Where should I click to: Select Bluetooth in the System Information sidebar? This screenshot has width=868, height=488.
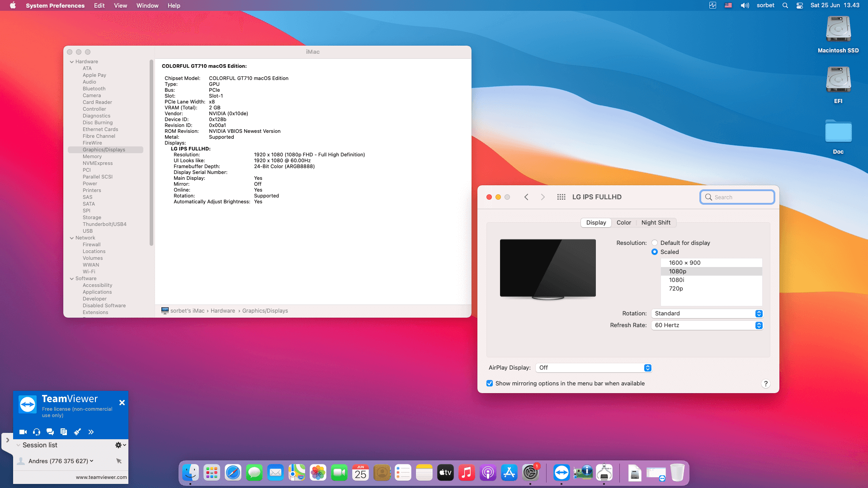point(94,89)
